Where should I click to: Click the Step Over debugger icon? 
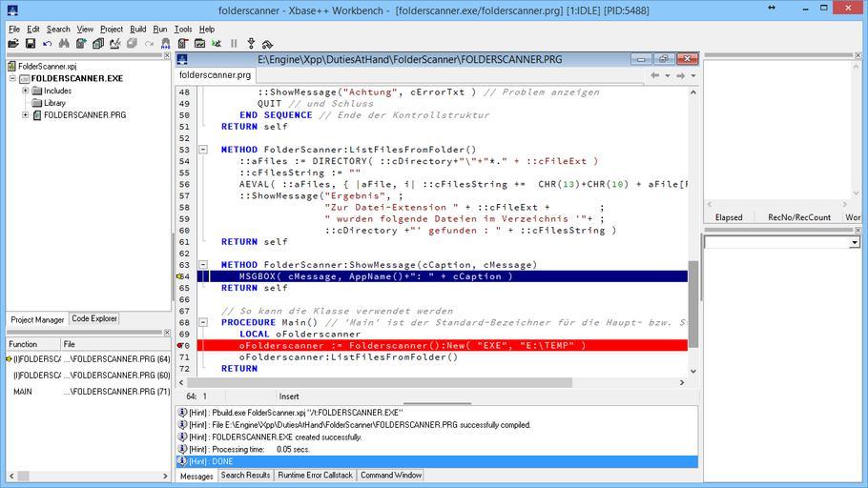pyautogui.click(x=267, y=44)
